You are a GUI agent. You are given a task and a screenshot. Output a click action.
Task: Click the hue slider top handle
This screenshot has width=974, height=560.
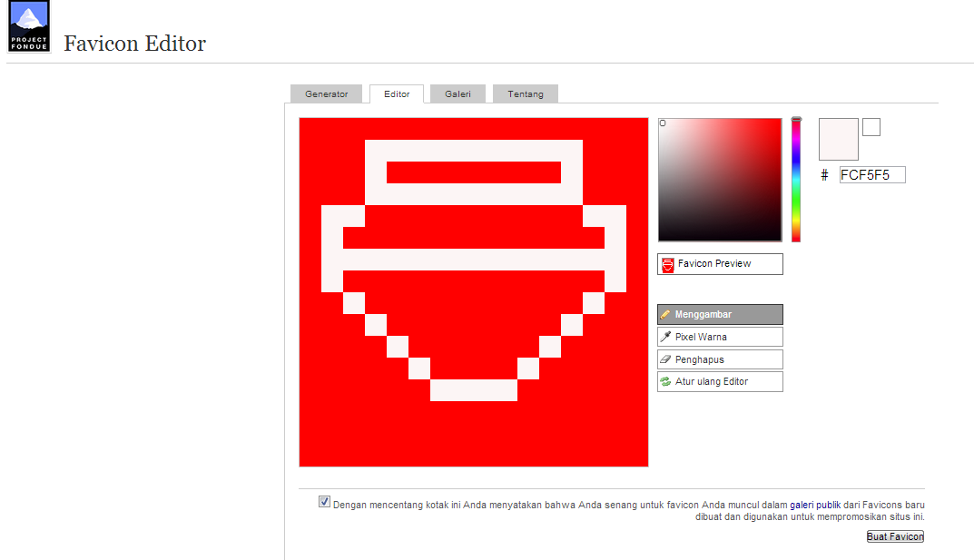click(796, 119)
